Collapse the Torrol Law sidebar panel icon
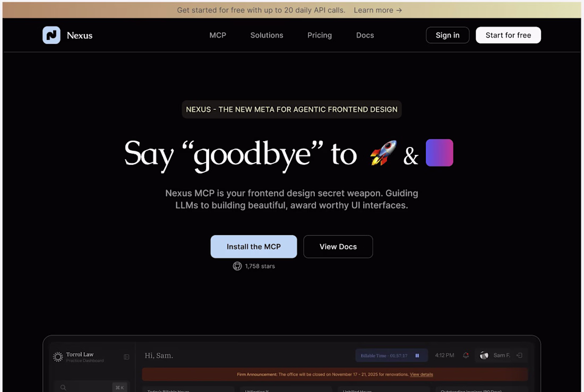Screen dimensions: 584x392 pos(127,357)
